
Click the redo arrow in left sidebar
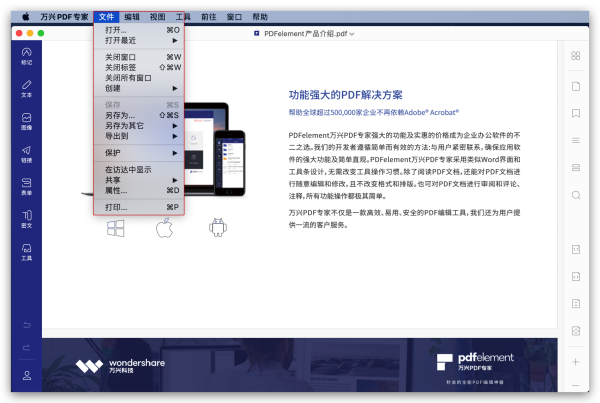pos(26,348)
